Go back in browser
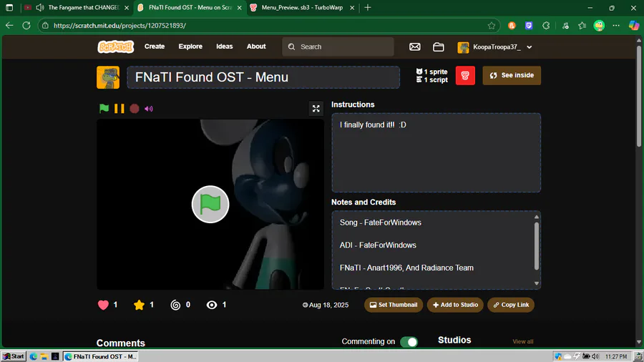Screen dimensions: 644x362 pos(9,26)
